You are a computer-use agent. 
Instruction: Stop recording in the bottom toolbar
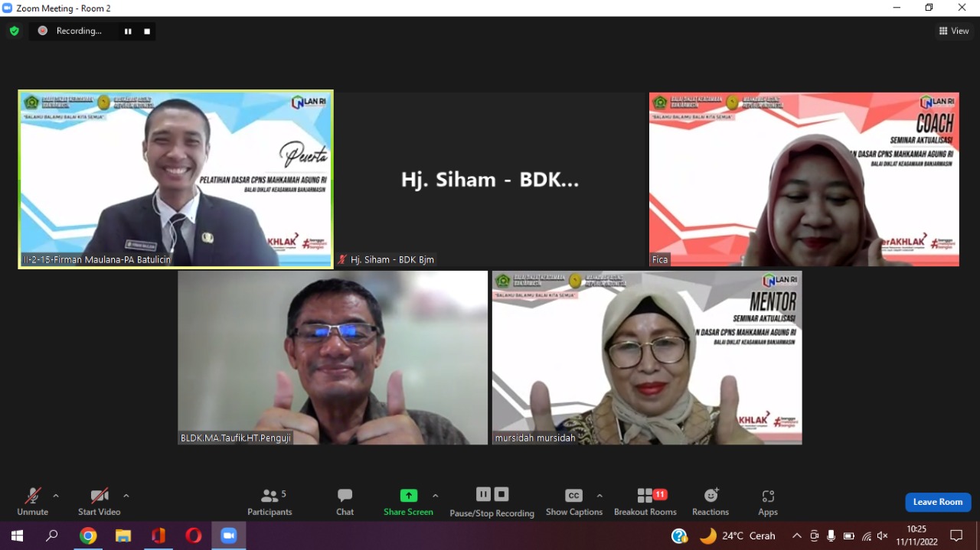(x=501, y=494)
